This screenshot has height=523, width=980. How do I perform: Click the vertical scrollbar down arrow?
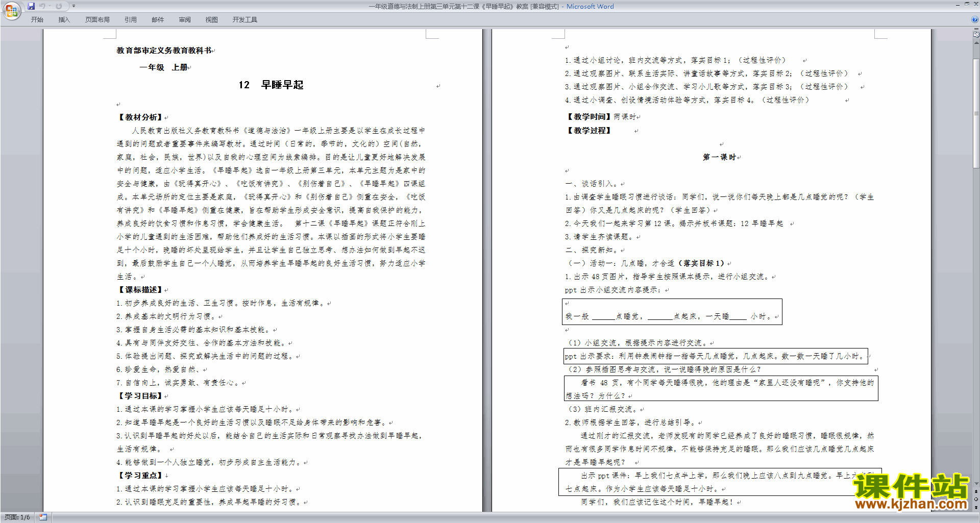[976, 483]
